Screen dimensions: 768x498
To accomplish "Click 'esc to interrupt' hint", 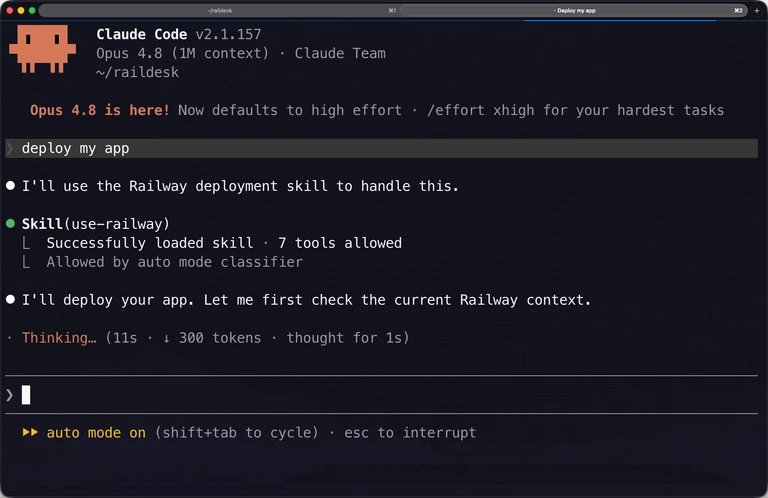I will click(410, 433).
